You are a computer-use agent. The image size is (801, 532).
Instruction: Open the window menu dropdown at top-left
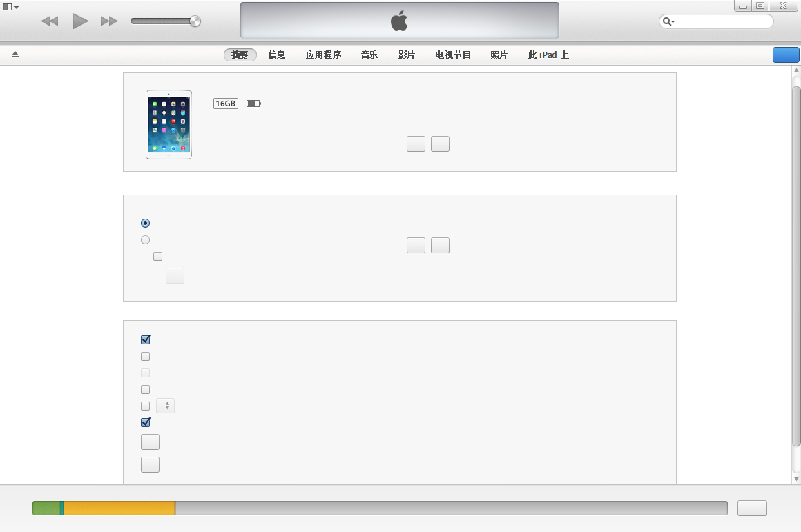11,6
